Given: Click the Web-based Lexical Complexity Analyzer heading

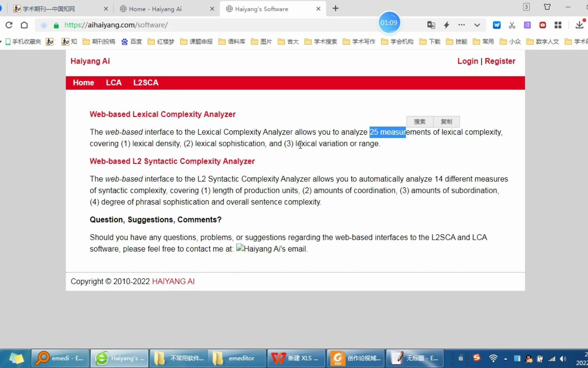Looking at the screenshot, I should (x=163, y=114).
